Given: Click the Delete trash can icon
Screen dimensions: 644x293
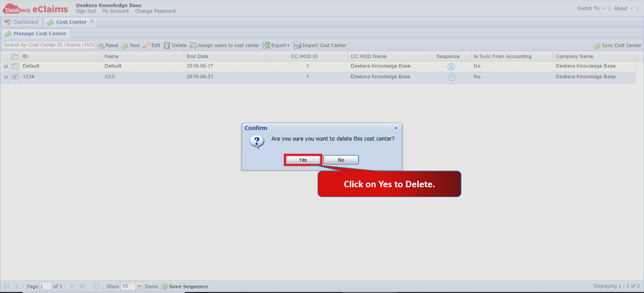Looking at the screenshot, I should point(166,45).
